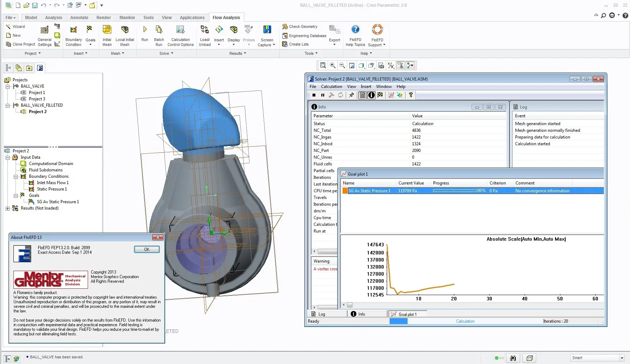Open the Engineering Database
The height and width of the screenshot is (364, 630).
click(x=304, y=36)
